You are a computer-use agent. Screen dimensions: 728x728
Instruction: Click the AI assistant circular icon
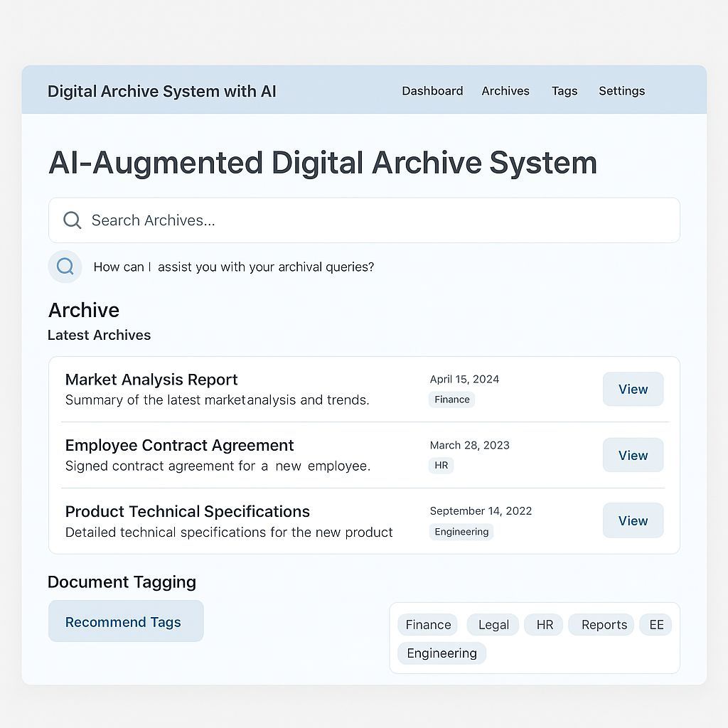tap(65, 267)
